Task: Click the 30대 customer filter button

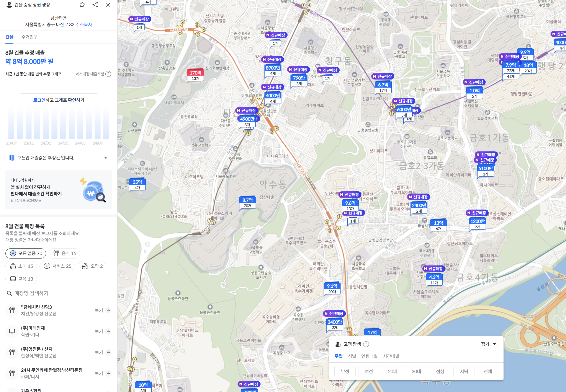Action: click(x=416, y=371)
